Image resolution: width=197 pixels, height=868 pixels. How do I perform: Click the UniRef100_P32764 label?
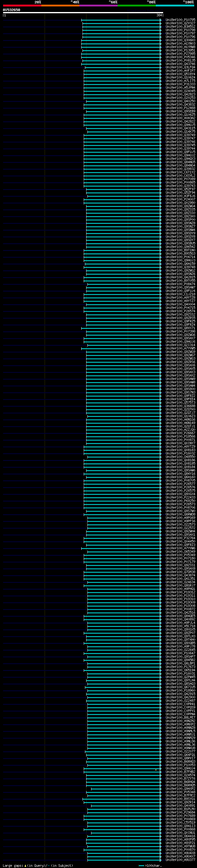click(x=180, y=538)
